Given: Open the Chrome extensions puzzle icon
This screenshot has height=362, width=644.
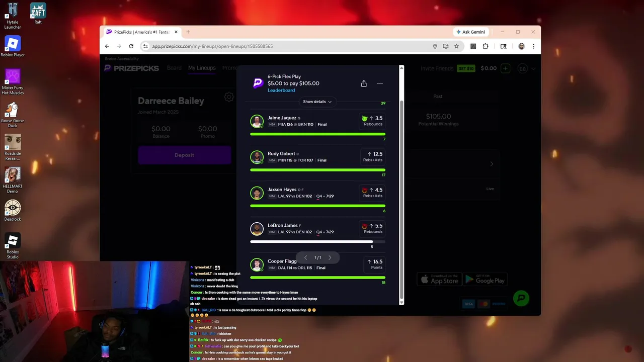Looking at the screenshot, I should tap(486, 46).
